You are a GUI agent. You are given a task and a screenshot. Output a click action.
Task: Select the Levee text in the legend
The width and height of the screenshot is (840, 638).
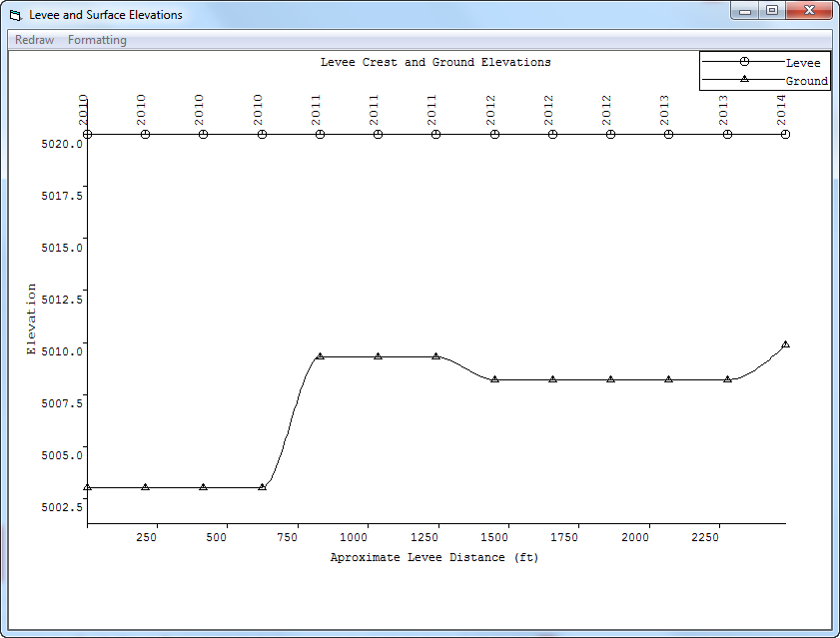(x=803, y=63)
